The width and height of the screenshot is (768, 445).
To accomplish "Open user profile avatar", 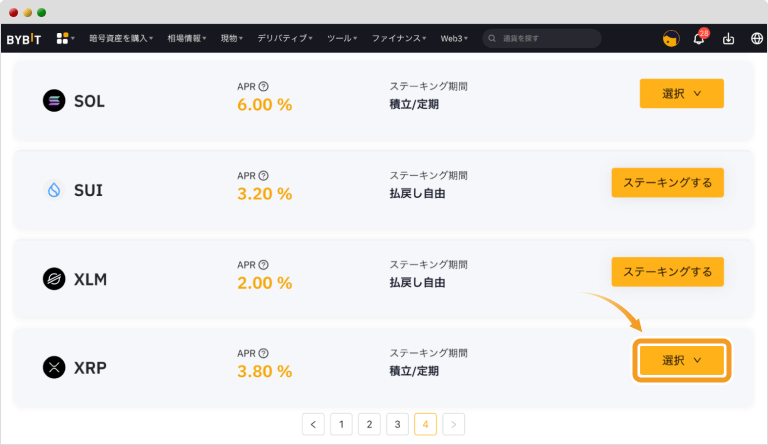I will [x=671, y=38].
